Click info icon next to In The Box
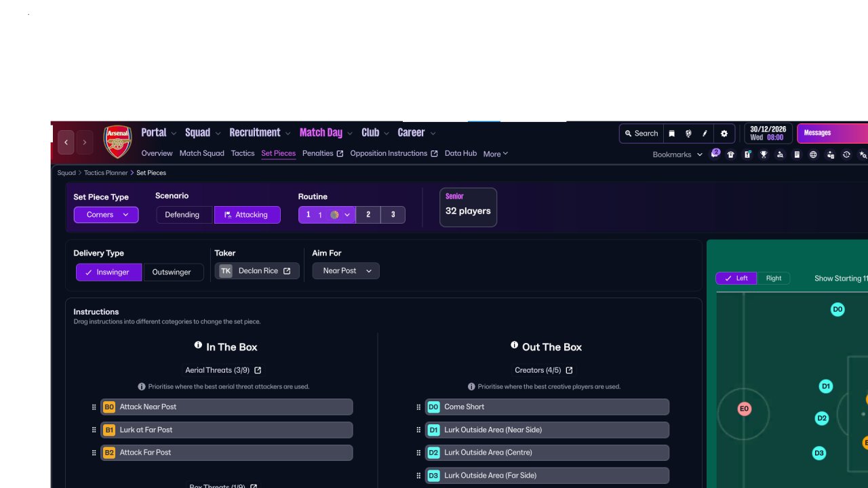Screen dimensions: 868x488 (x=198, y=345)
